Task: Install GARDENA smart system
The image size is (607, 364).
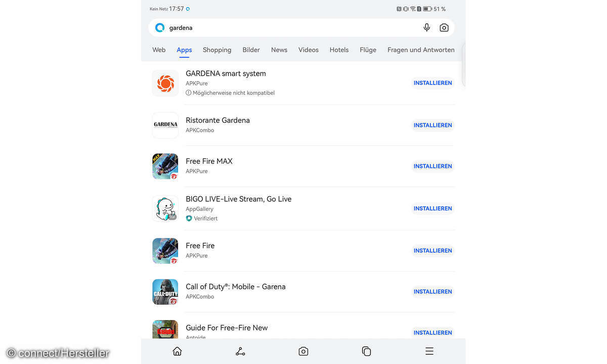Action: (433, 83)
